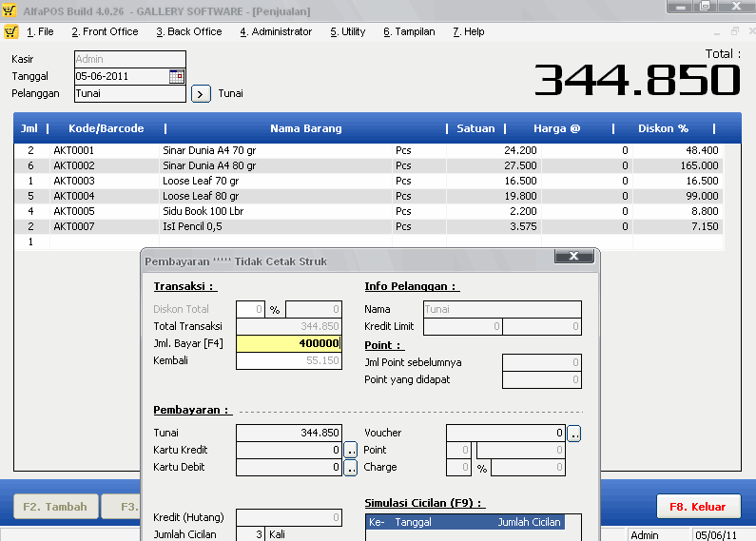Viewport: 756px width, 541px height.
Task: Open the Back Office menu
Action: 189,31
